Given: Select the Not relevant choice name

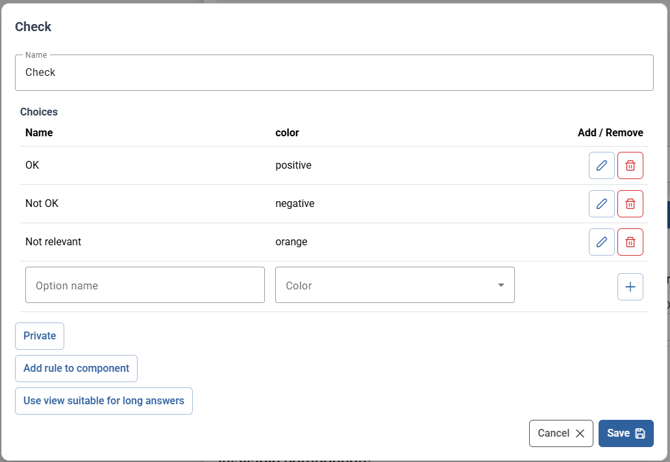Looking at the screenshot, I should (x=53, y=242).
